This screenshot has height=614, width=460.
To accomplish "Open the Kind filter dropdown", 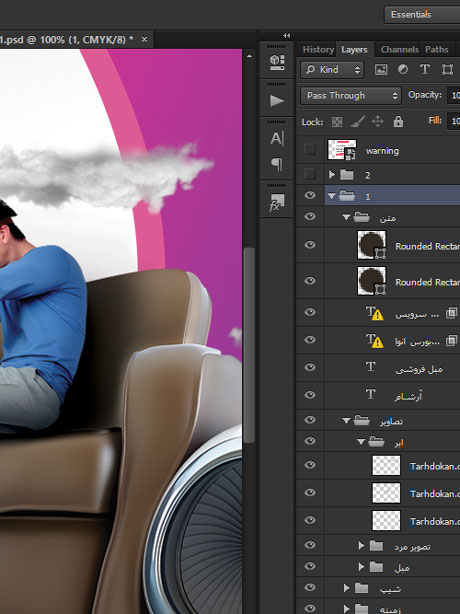I will click(x=332, y=70).
